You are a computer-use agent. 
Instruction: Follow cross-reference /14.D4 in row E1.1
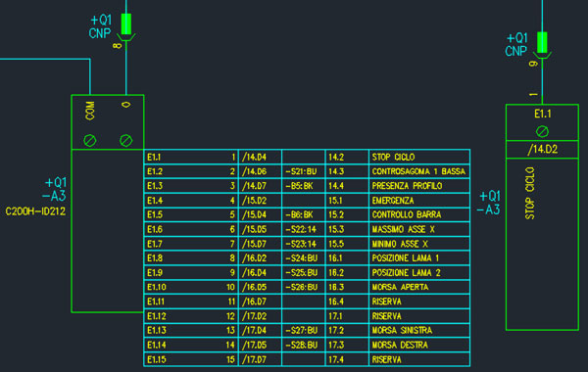pos(254,157)
